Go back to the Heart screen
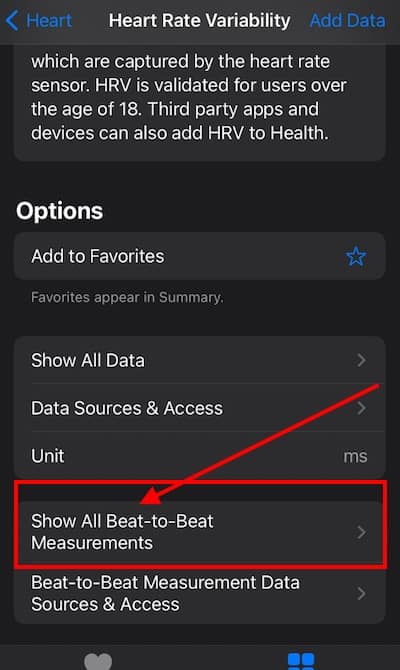The width and height of the screenshot is (400, 670). coord(39,21)
